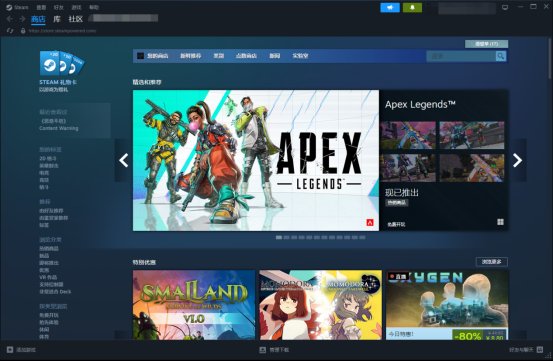Open the 点数商店 (Points Shop) link
This screenshot has height=361, width=553.
[x=246, y=56]
